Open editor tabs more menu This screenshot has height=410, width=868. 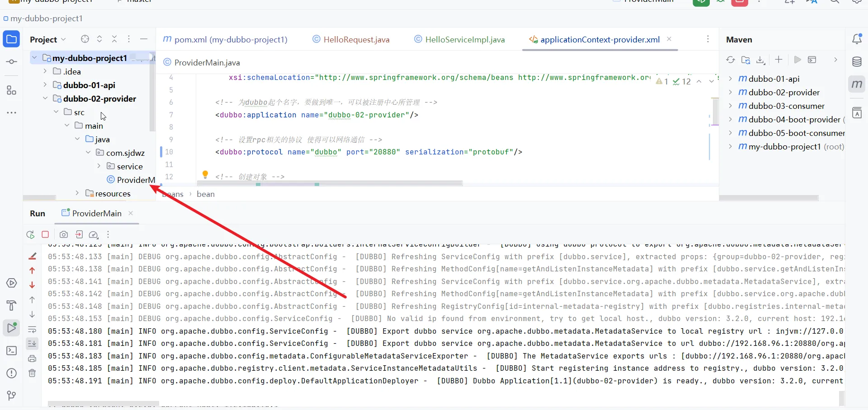[x=708, y=39]
